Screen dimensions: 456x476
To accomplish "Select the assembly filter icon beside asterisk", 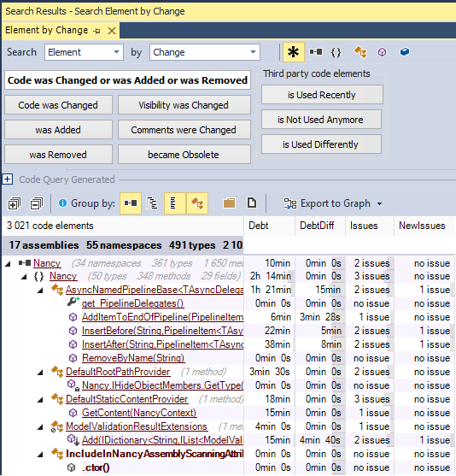I will tap(316, 52).
